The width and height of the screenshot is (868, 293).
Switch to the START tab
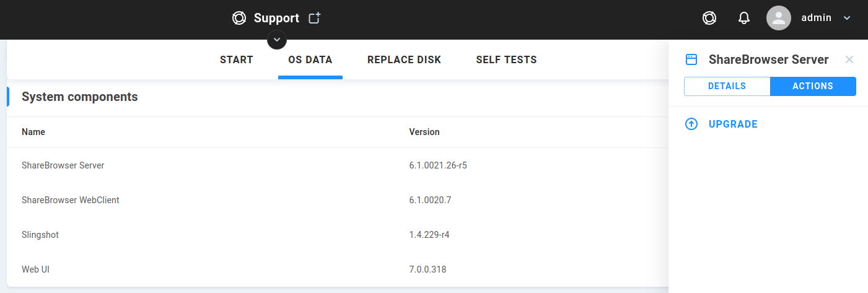(x=237, y=60)
